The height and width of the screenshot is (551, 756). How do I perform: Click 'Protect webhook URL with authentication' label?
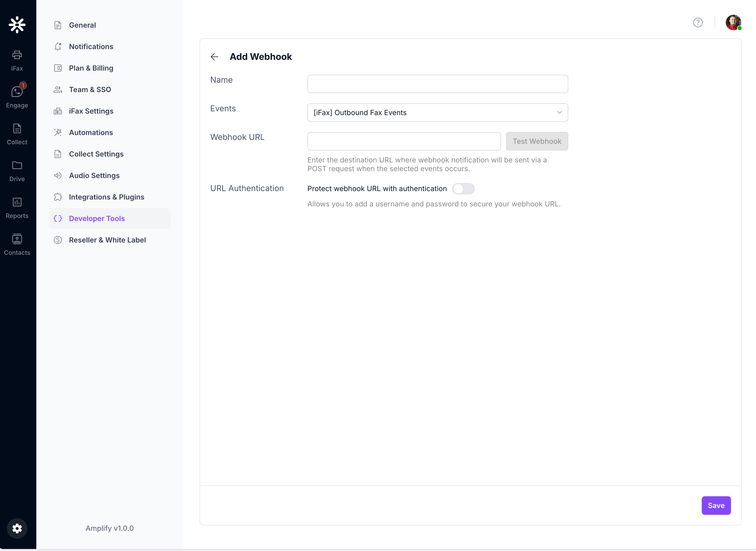coord(377,189)
